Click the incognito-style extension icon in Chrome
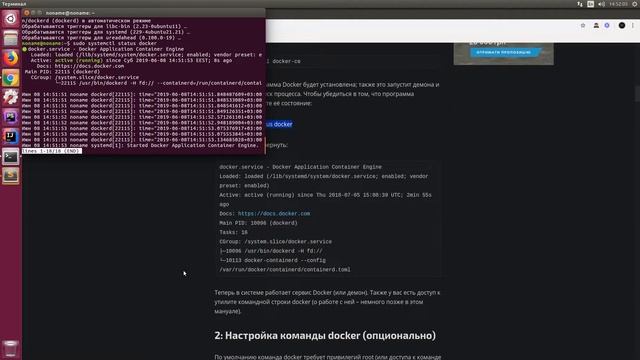The image size is (640, 360). pos(596,25)
